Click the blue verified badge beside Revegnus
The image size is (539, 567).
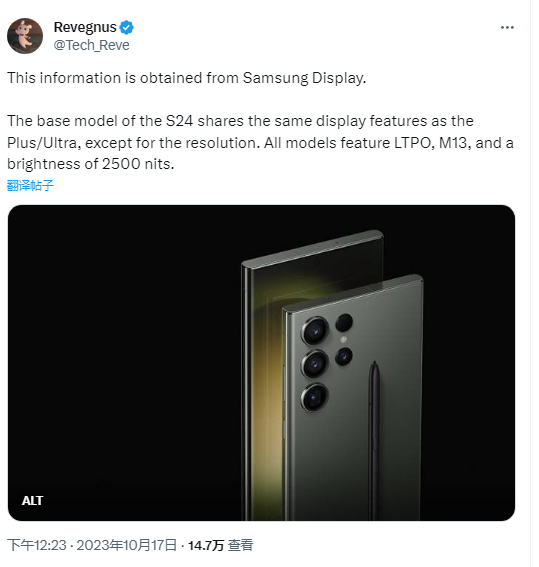127,27
